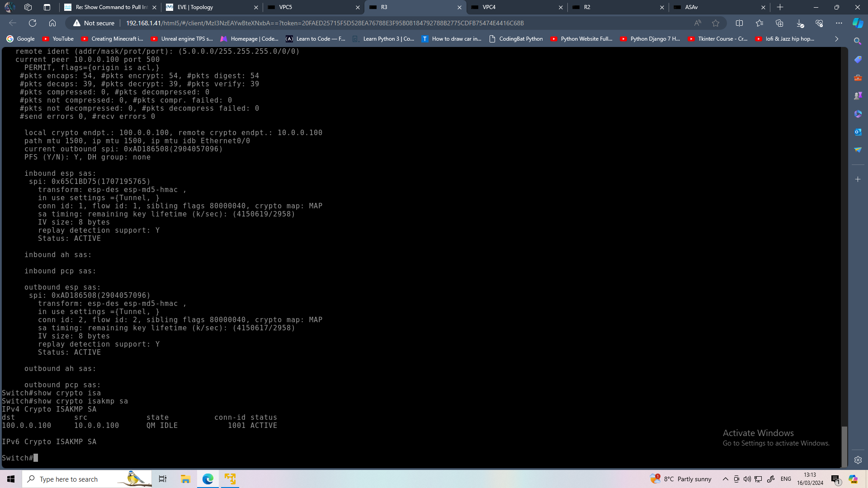Close the R3 tab
Screen dimensions: 868x488
pos(459,7)
